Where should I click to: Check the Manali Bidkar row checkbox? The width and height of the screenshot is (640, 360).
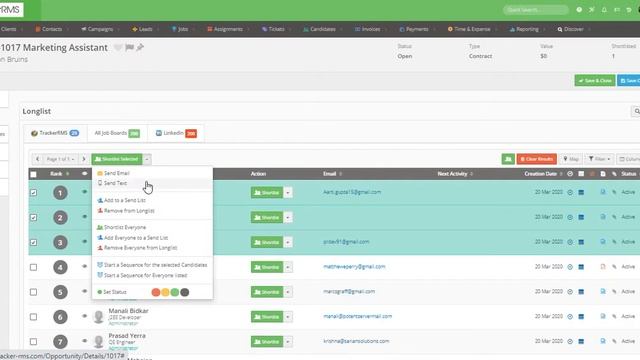pos(33,317)
